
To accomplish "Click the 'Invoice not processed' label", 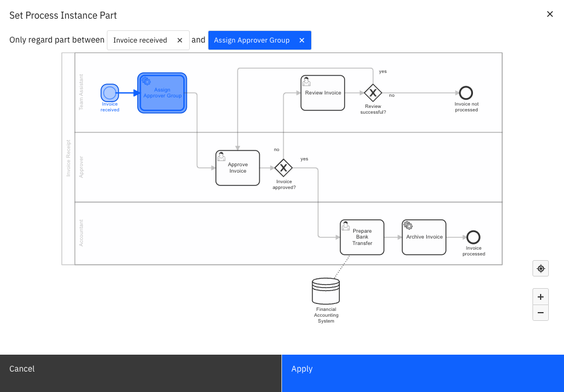I will click(466, 107).
